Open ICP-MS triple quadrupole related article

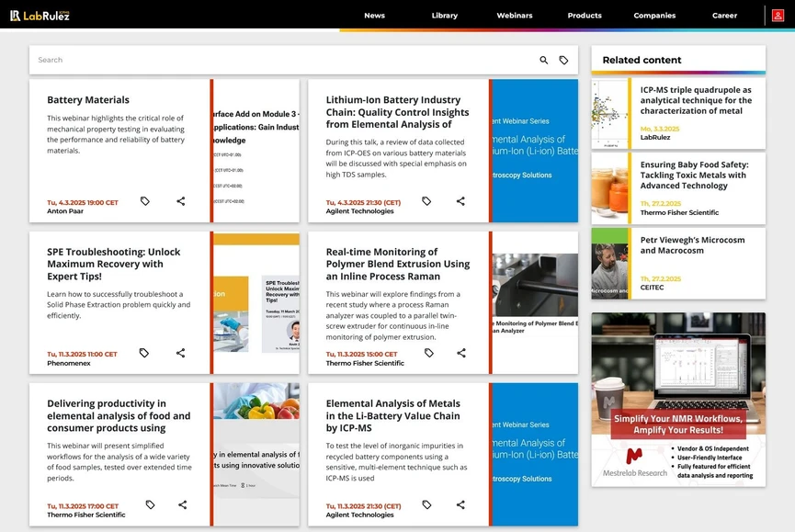696,100
